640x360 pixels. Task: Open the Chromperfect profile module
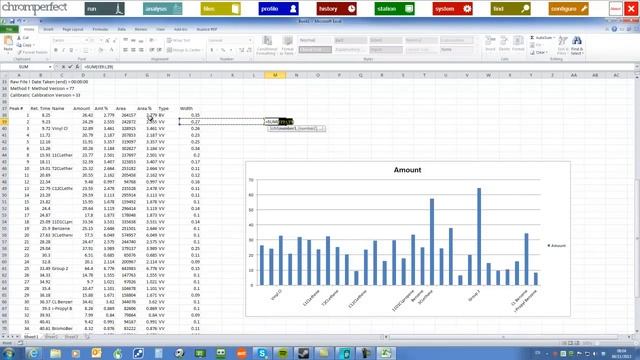click(x=278, y=9)
